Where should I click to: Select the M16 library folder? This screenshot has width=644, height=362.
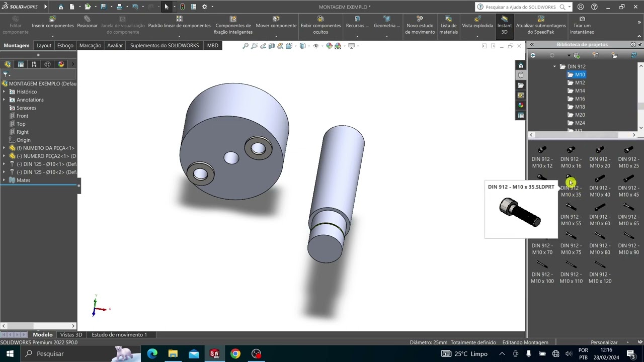pos(576,99)
